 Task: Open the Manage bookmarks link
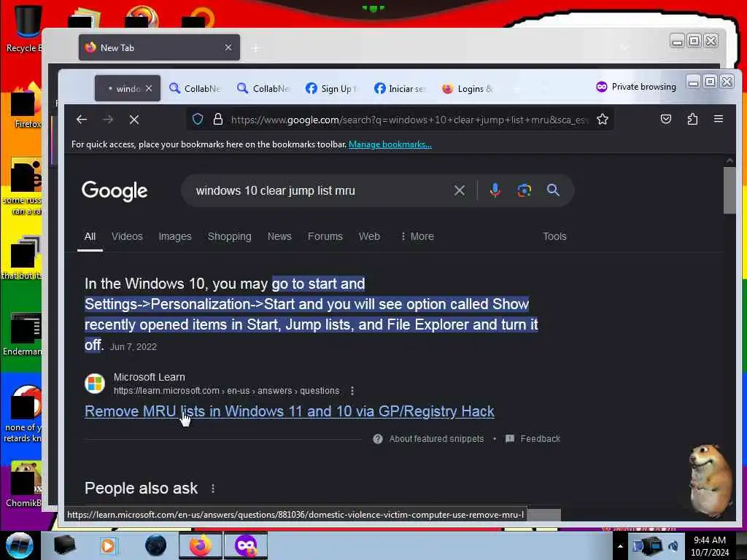(390, 144)
